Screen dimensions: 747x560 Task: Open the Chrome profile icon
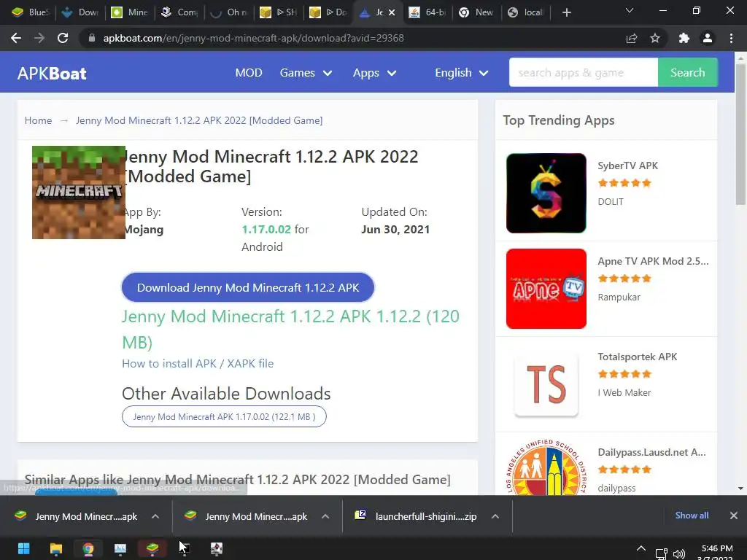708,38
